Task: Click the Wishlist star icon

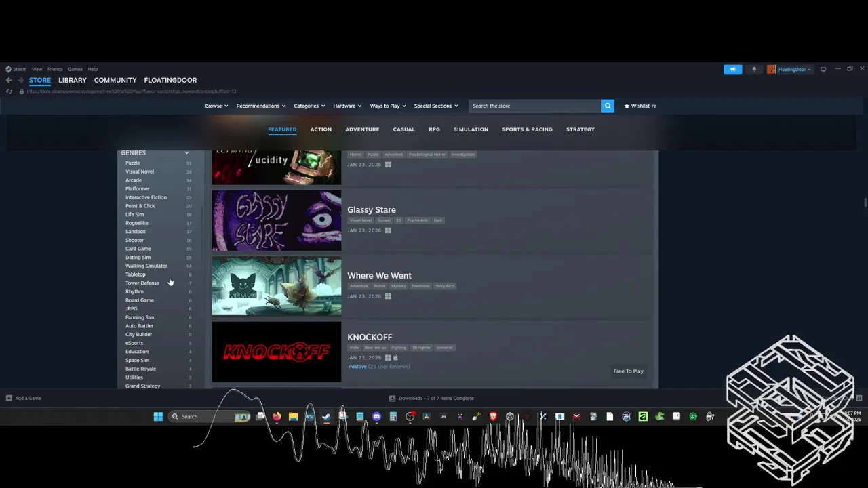Action: [627, 106]
